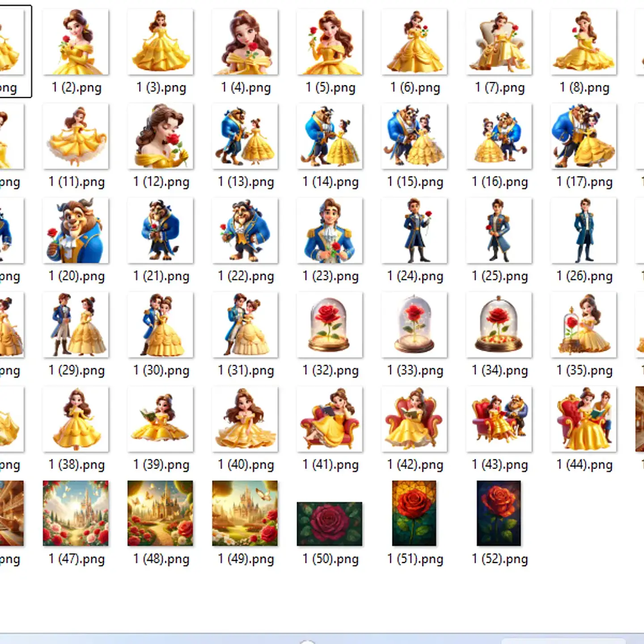The image size is (644, 644).
Task: Click the 1 (51).png stained glass rose
Action: pos(414,513)
